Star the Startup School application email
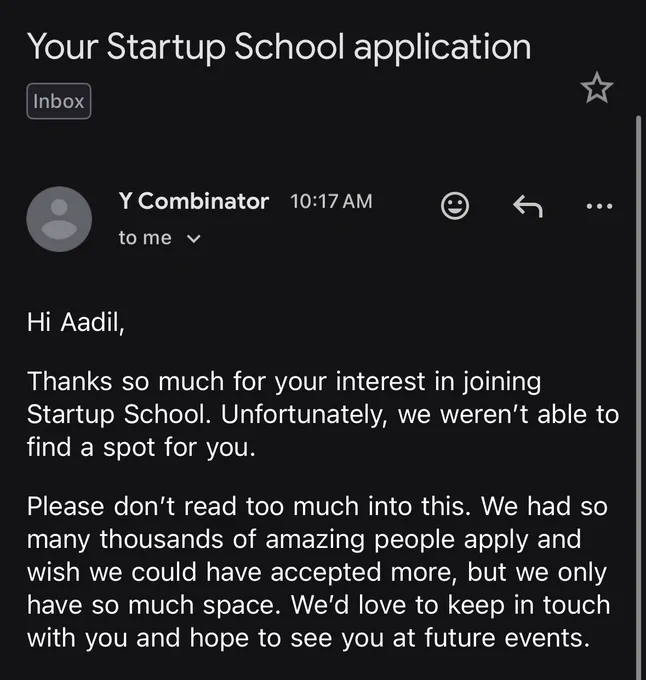The height and width of the screenshot is (680, 646). pyautogui.click(x=597, y=88)
